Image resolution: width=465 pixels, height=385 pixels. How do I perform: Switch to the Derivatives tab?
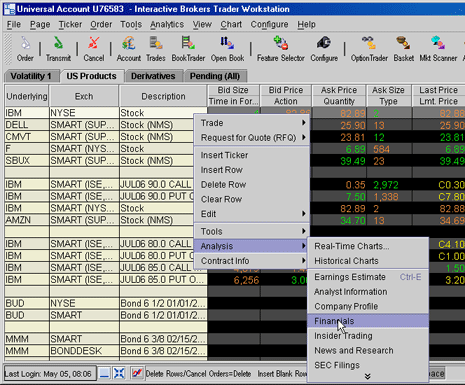click(x=153, y=76)
